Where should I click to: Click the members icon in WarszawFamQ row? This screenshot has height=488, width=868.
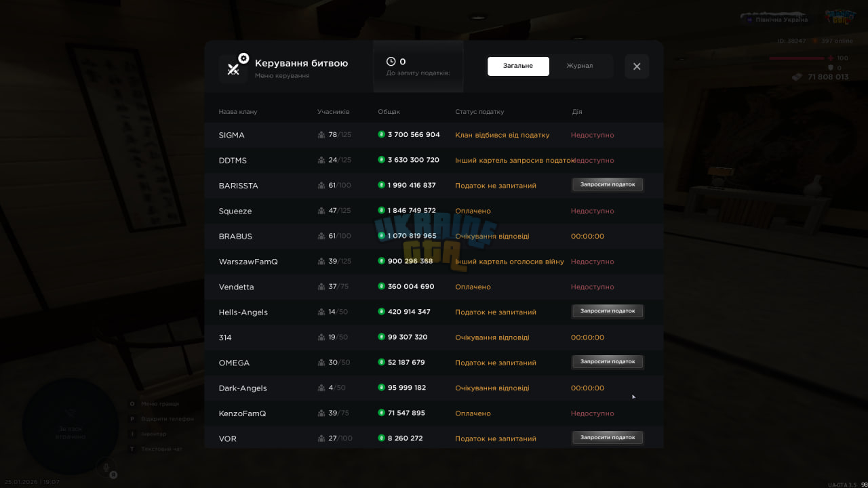click(321, 262)
